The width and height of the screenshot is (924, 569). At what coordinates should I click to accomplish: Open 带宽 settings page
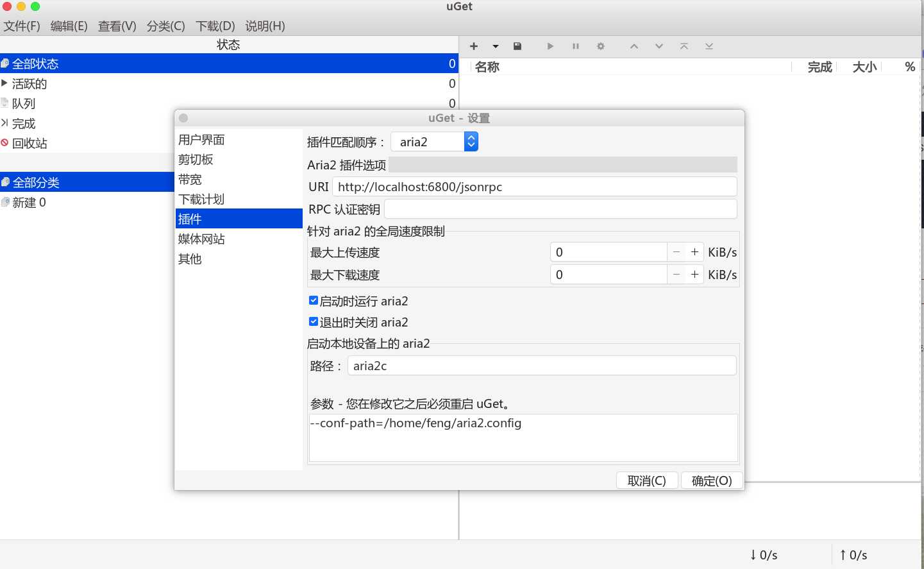pyautogui.click(x=239, y=180)
